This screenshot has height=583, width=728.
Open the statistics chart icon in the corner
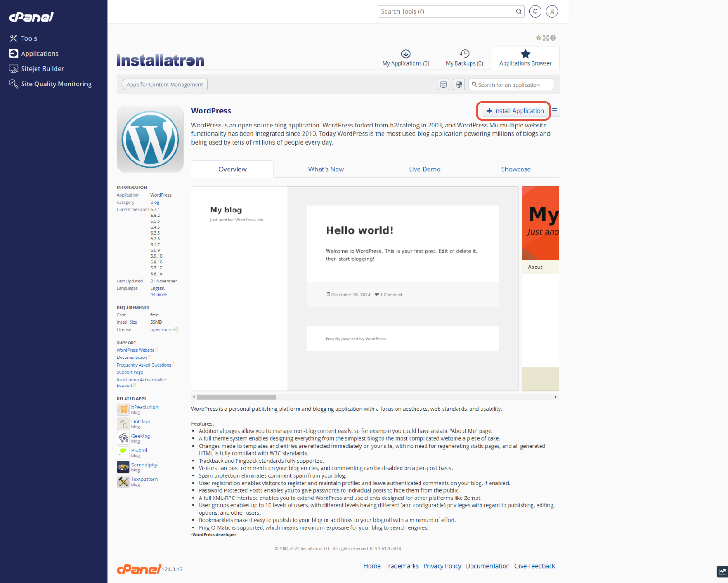point(722,572)
